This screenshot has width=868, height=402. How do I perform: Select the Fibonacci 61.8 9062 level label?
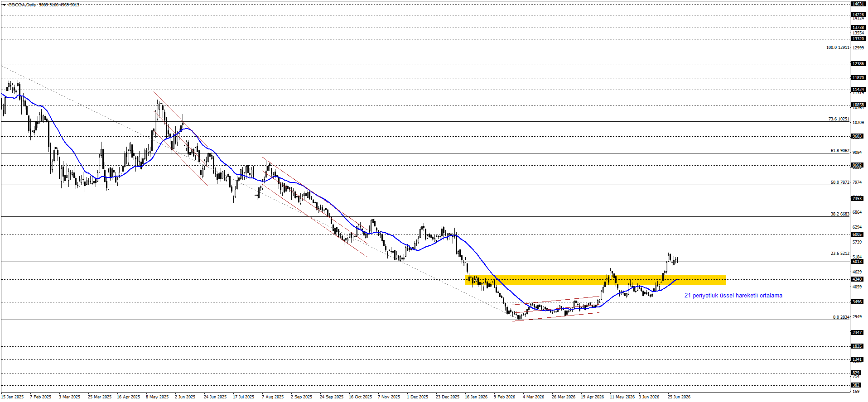pyautogui.click(x=839, y=151)
